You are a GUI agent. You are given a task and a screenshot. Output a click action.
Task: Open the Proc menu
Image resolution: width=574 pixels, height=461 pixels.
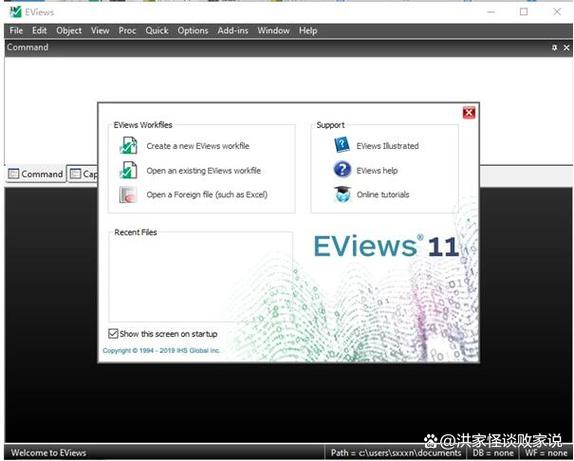tap(127, 31)
